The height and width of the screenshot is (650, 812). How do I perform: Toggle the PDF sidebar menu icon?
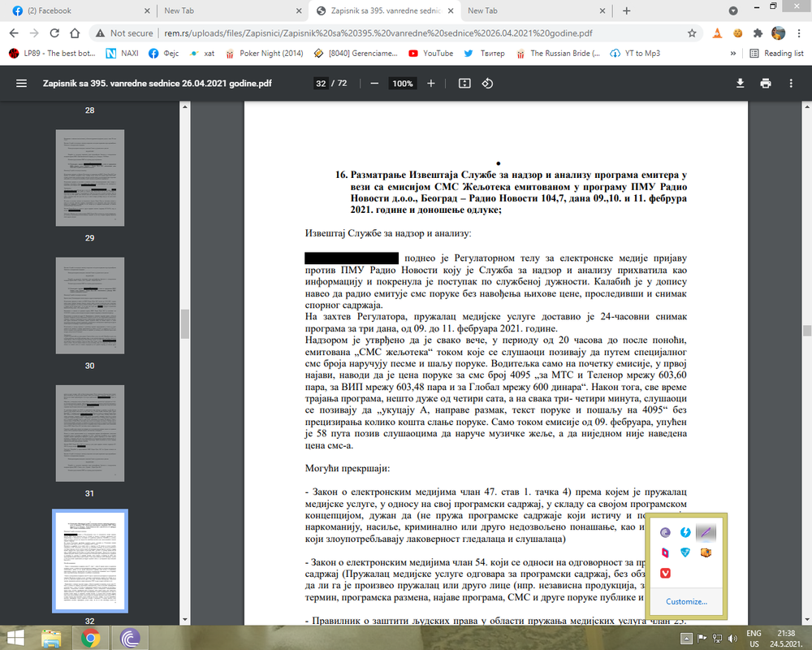(21, 84)
